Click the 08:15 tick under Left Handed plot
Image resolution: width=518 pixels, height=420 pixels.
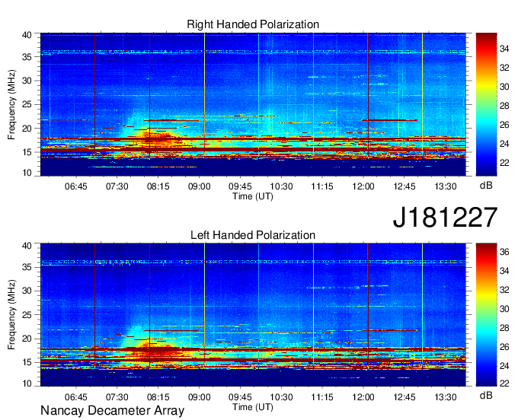[x=158, y=397]
